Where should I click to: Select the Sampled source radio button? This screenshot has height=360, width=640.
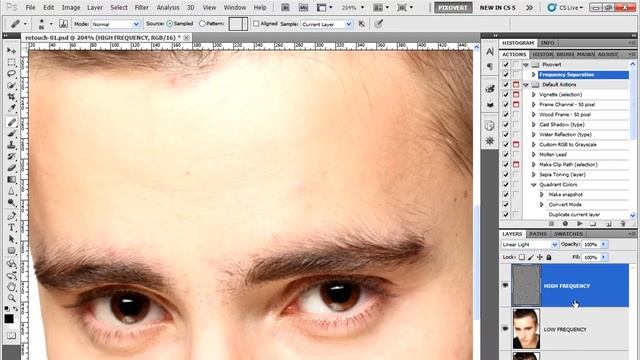(x=170, y=24)
